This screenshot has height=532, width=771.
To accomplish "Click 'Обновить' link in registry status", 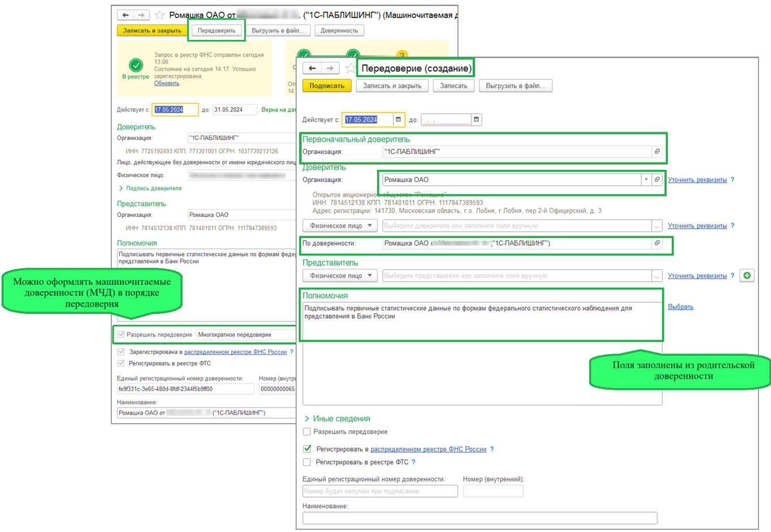I will (x=167, y=83).
